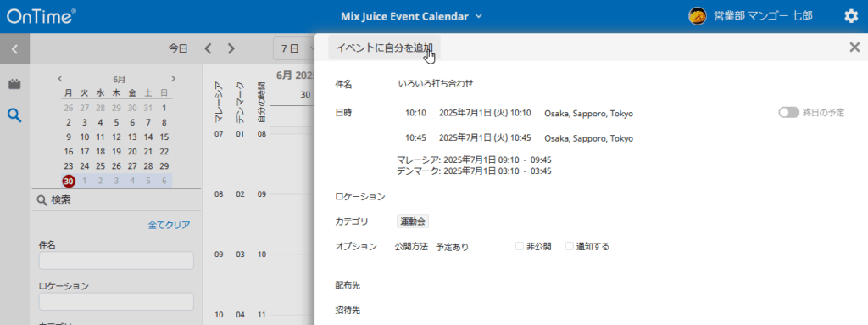Collapse the sidebar with the back arrow
This screenshot has height=325, width=868.
click(x=15, y=49)
